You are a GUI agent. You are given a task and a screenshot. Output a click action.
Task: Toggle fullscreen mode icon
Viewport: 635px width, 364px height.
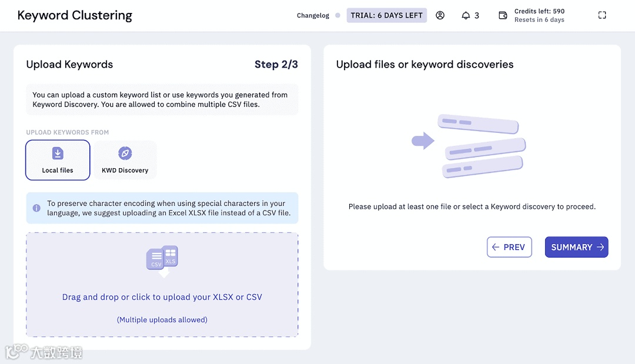pos(602,15)
